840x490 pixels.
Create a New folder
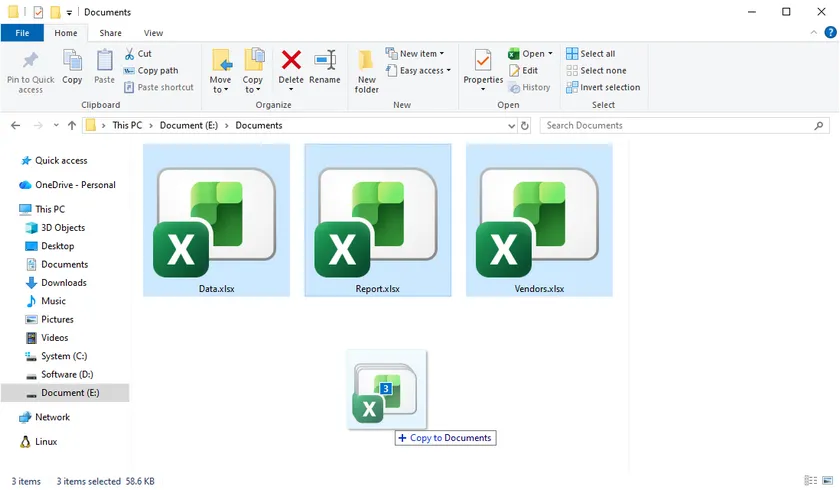(366, 71)
